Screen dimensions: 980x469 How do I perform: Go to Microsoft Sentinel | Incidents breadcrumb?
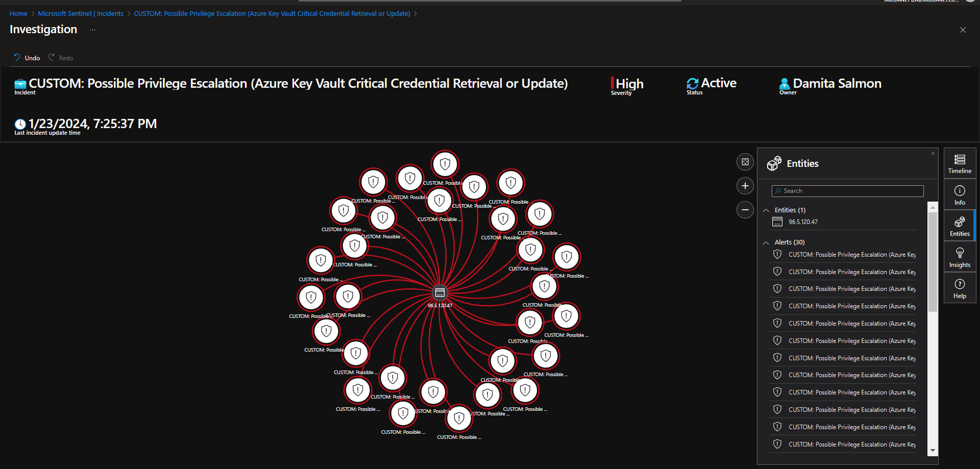coord(81,14)
